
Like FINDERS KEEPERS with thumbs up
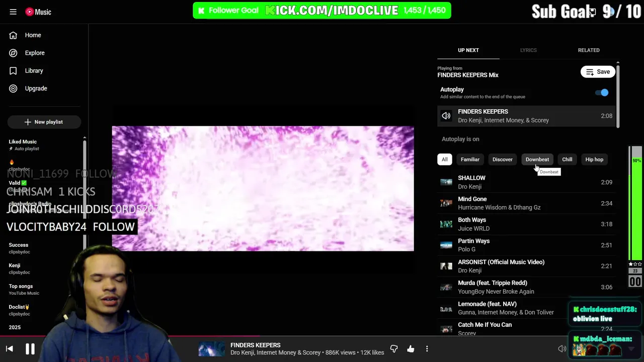411,348
